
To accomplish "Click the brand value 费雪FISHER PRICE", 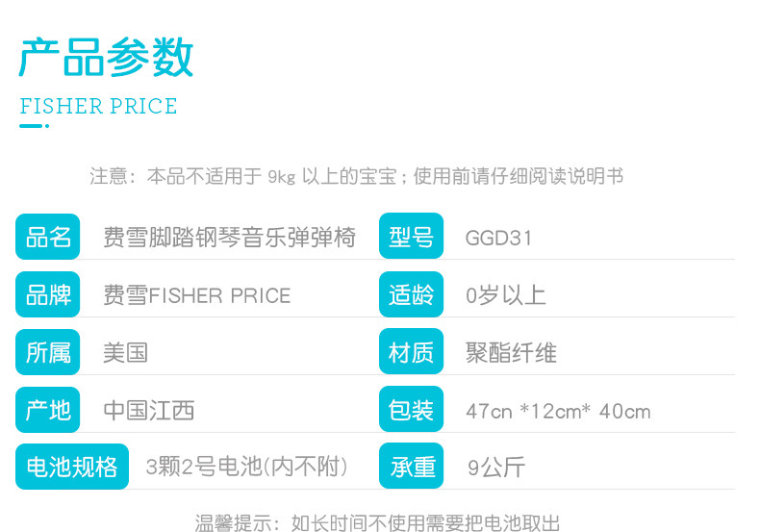I will coord(196,295).
